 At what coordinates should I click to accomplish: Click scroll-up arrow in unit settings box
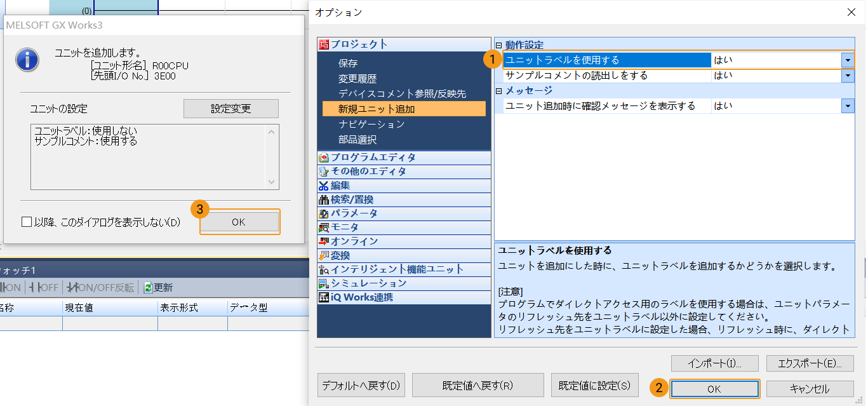[x=272, y=132]
